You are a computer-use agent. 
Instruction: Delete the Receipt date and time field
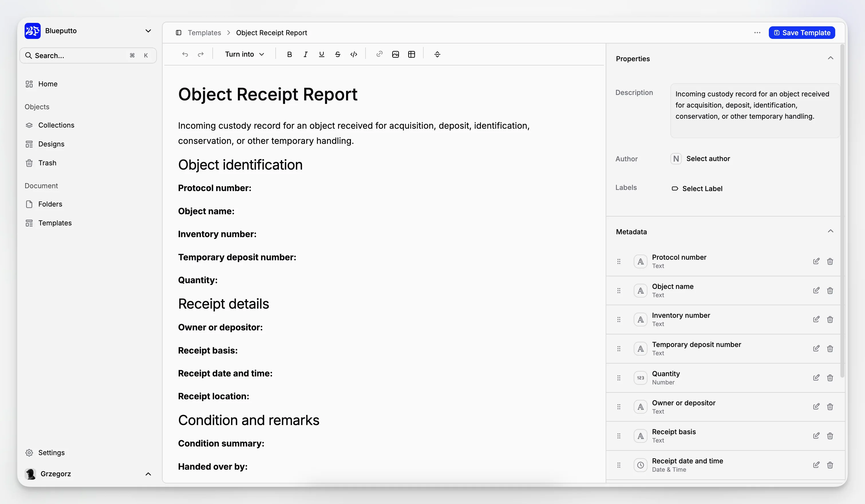830,465
